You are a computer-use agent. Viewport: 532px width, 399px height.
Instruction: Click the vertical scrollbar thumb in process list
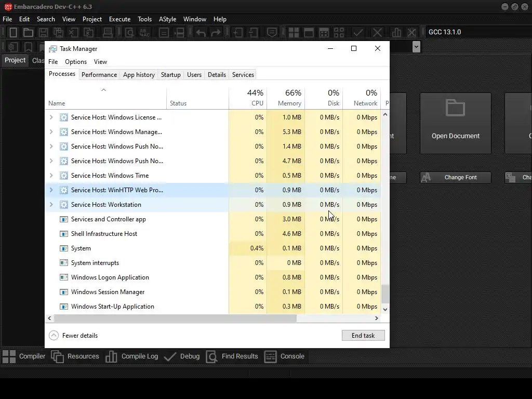(x=385, y=294)
